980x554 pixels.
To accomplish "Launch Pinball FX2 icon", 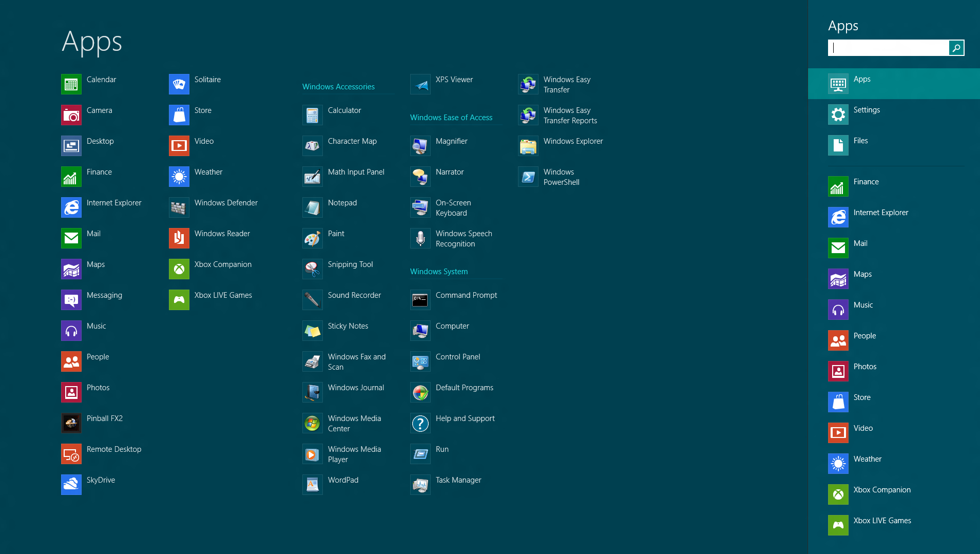I will pos(71,423).
